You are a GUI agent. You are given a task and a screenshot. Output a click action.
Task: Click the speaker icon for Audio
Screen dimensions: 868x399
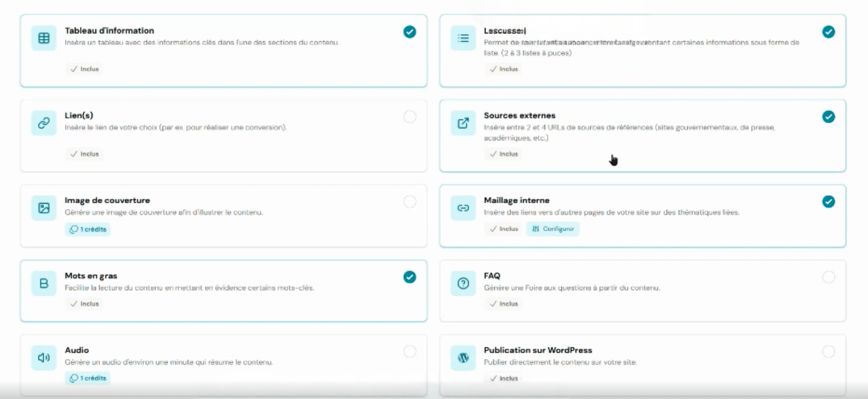click(44, 357)
